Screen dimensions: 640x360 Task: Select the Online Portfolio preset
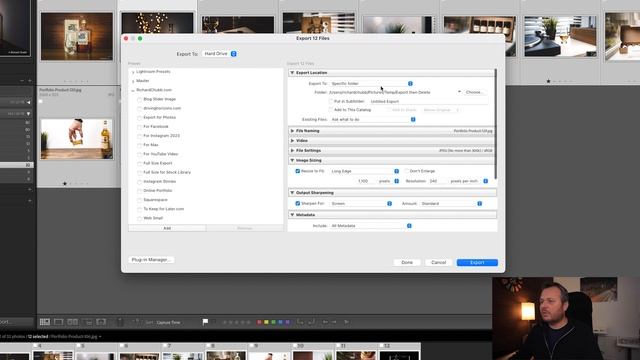(158, 191)
